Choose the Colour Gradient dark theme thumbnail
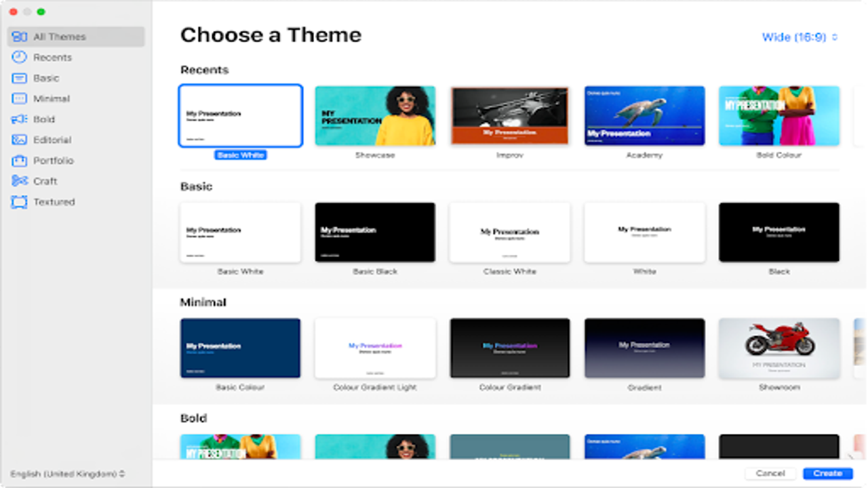868x488 pixels. point(510,348)
